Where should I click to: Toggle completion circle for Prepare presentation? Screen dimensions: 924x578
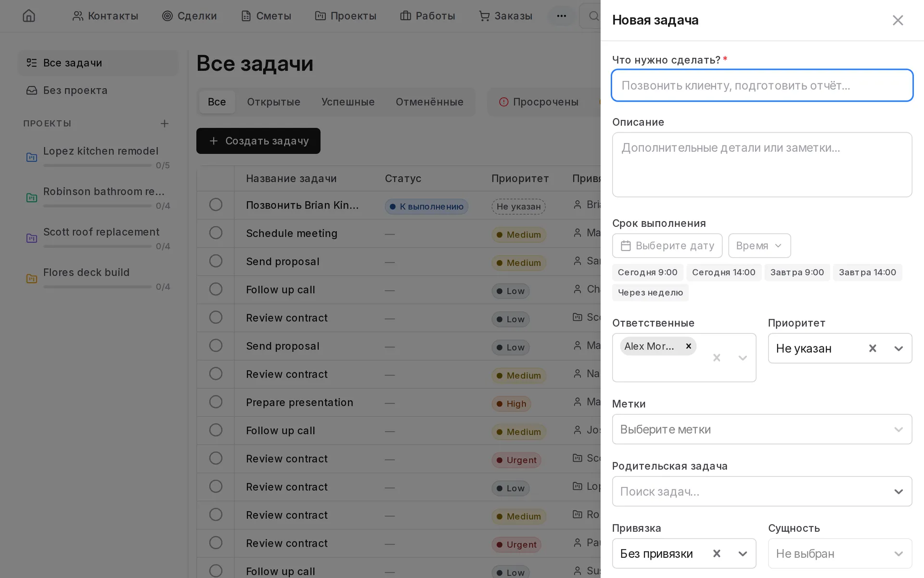216,402
